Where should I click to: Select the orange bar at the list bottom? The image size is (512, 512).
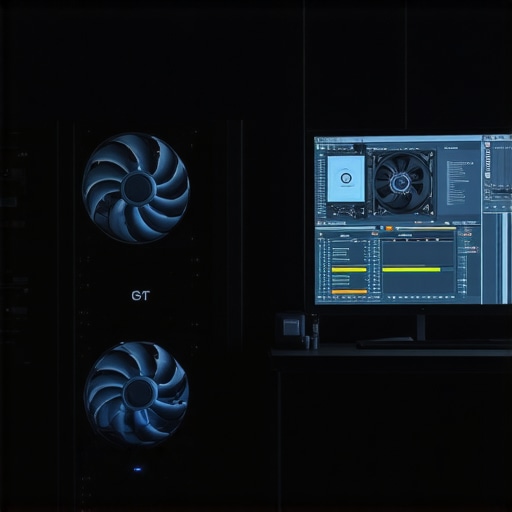point(349,292)
